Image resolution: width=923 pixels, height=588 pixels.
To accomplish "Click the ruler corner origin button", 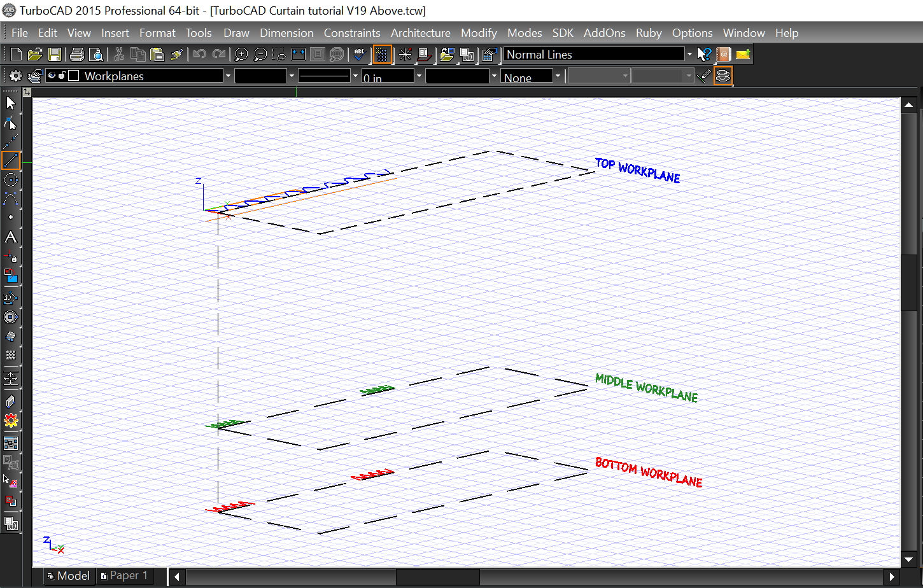I will click(27, 92).
